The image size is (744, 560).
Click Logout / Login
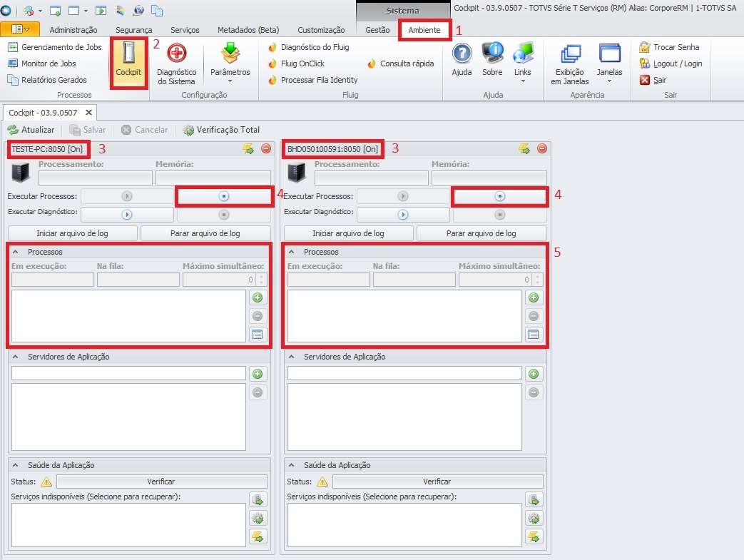tap(671, 63)
